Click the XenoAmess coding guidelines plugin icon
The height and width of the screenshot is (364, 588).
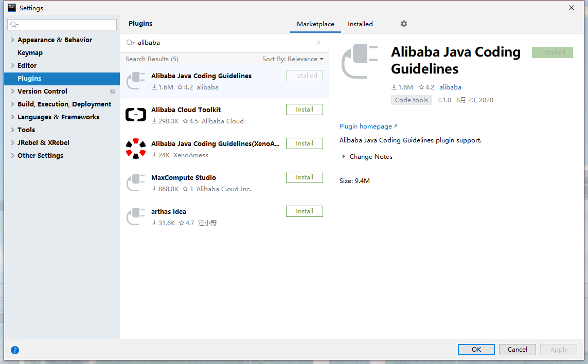[x=136, y=149]
